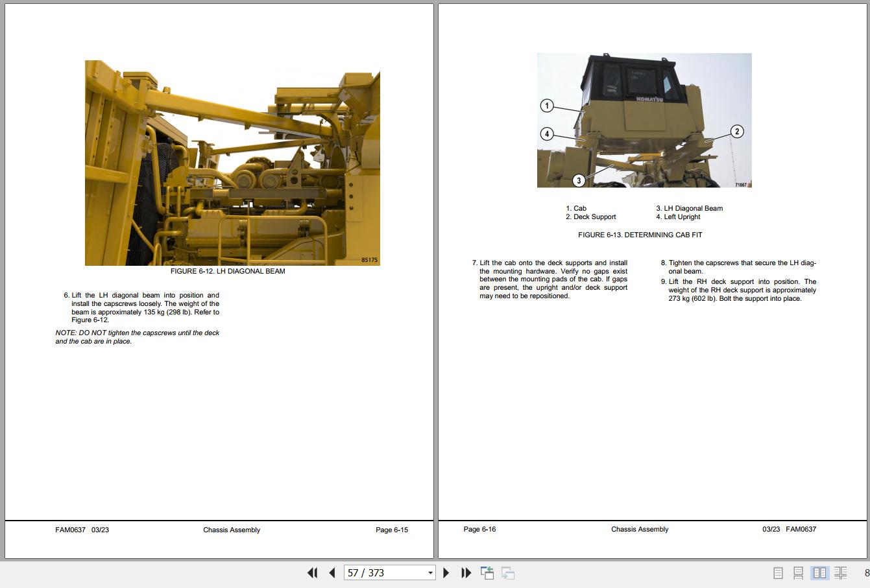This screenshot has width=870, height=588.
Task: Switch to single page view
Action: click(778, 573)
